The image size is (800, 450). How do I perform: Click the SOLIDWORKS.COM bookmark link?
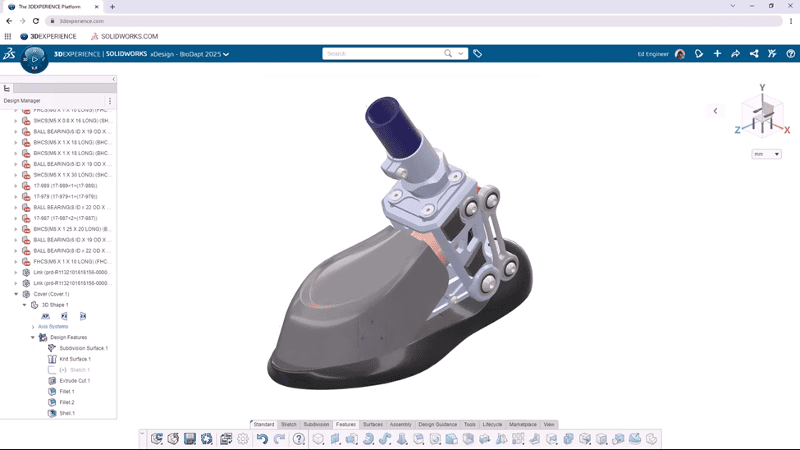pyautogui.click(x=121, y=36)
